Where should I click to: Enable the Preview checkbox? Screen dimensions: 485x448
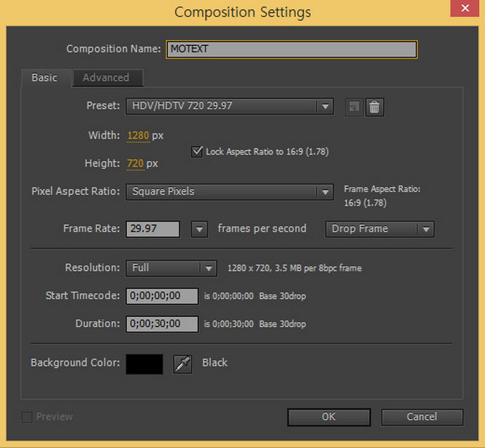[27, 417]
